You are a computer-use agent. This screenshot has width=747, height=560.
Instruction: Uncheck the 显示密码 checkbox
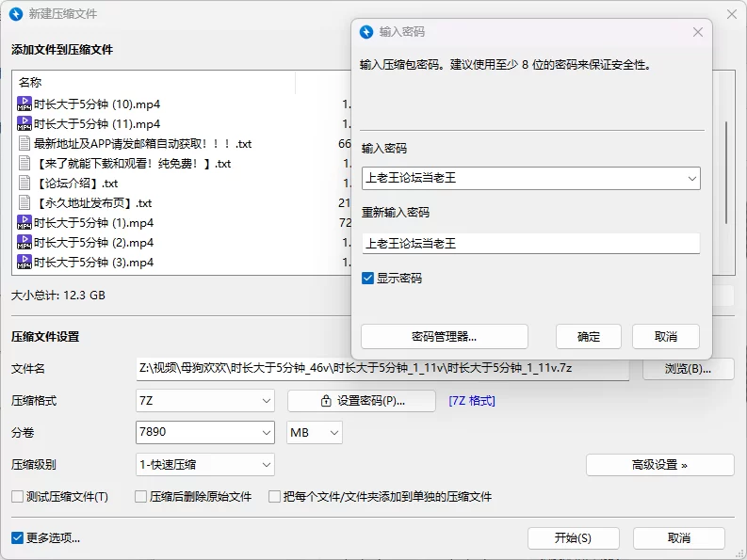[368, 279]
